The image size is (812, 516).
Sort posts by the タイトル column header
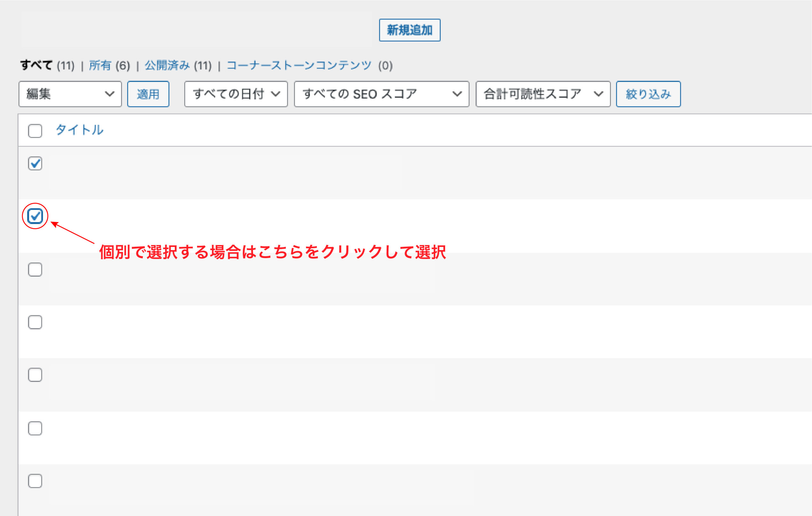79,130
